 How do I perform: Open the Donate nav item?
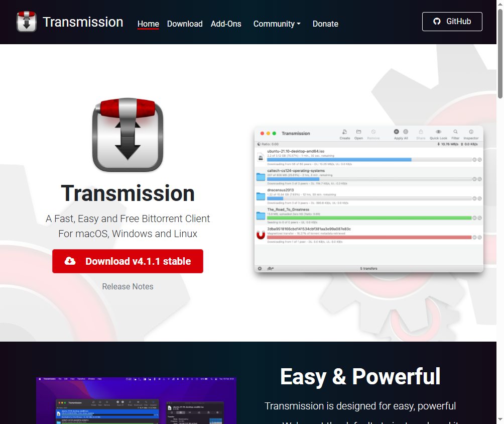click(x=325, y=24)
